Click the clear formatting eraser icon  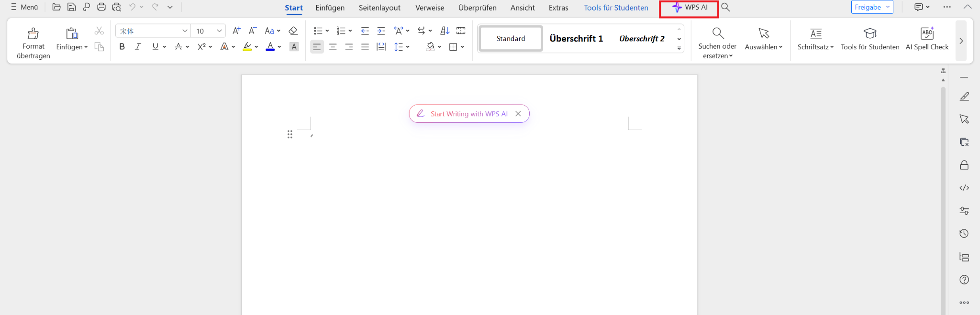click(293, 31)
